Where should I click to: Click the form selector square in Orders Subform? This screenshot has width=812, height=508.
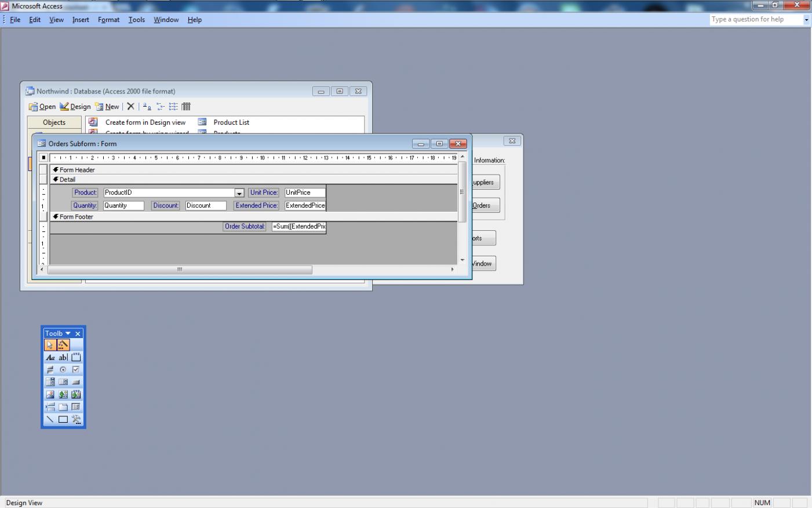pyautogui.click(x=43, y=158)
